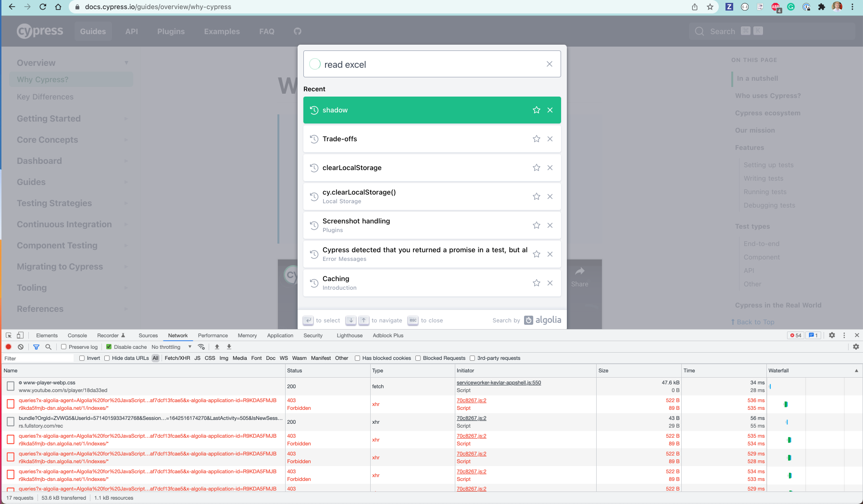Check the Has blocked cookies filter
Viewport: 863px width, 504px height.
[358, 358]
